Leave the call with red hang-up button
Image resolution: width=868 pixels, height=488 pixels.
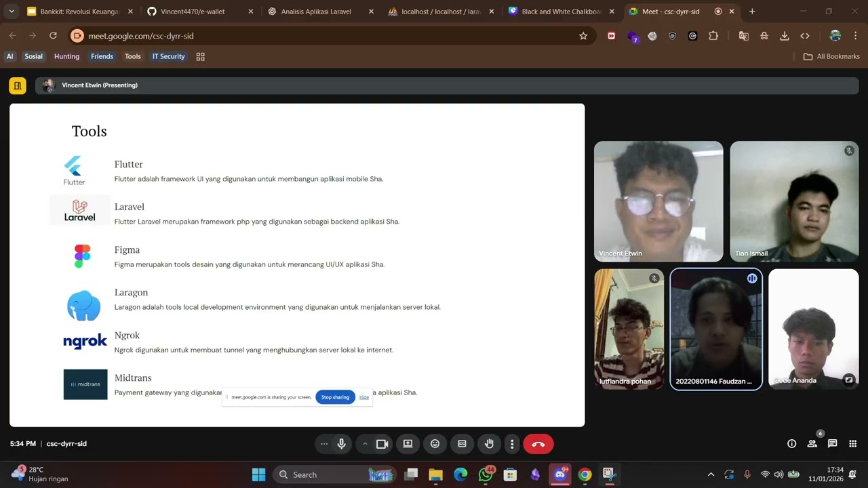point(538,444)
